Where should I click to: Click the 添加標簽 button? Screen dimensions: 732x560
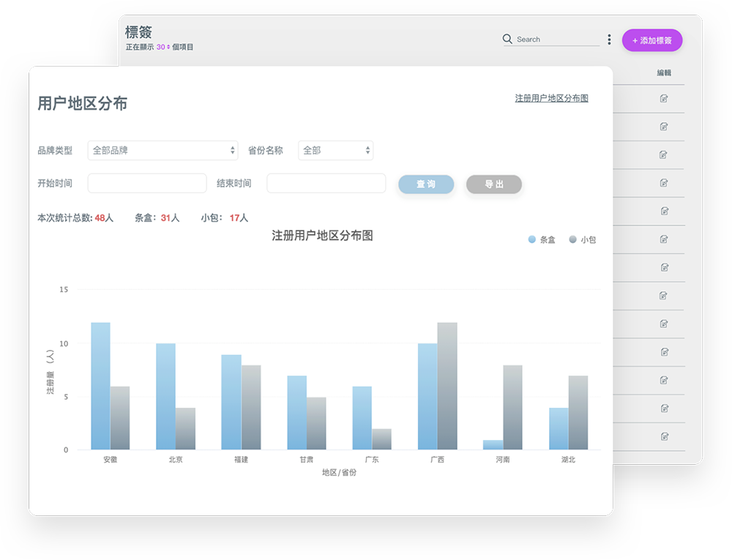click(651, 40)
